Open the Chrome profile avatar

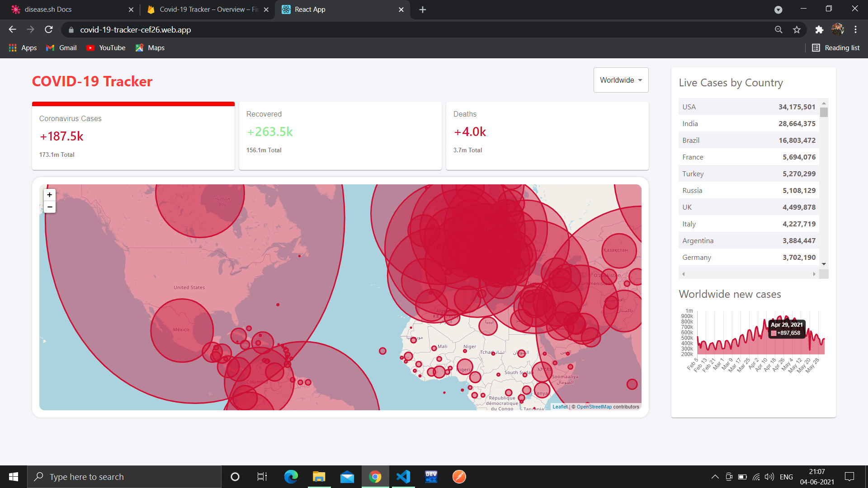click(x=838, y=29)
